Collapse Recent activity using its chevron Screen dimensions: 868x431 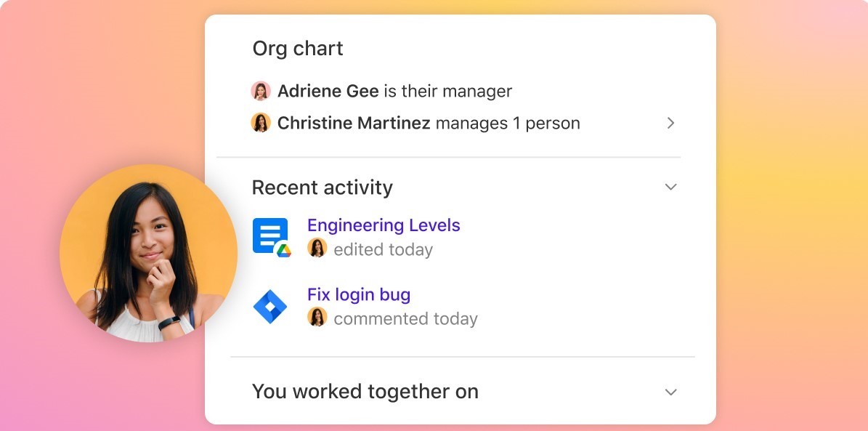670,187
